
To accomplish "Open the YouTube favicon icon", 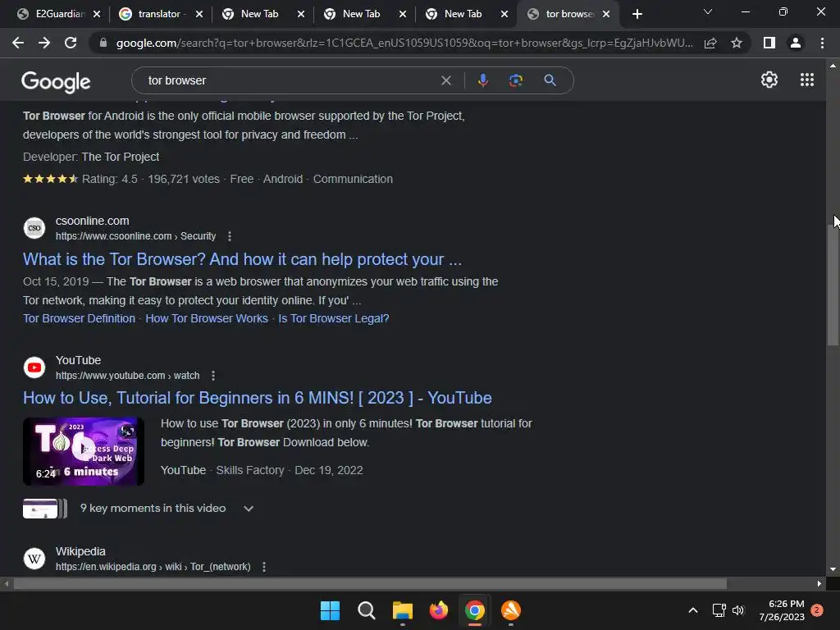I will [x=34, y=367].
